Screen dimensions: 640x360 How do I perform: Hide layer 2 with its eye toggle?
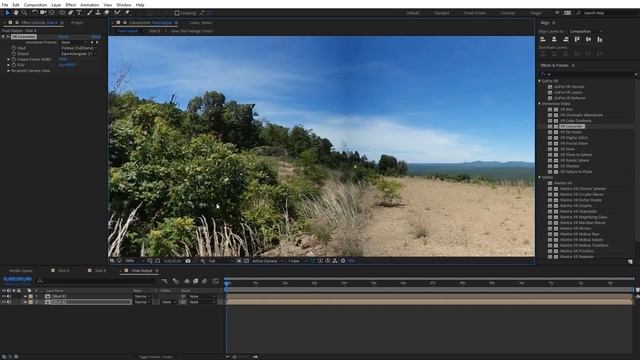[4, 302]
